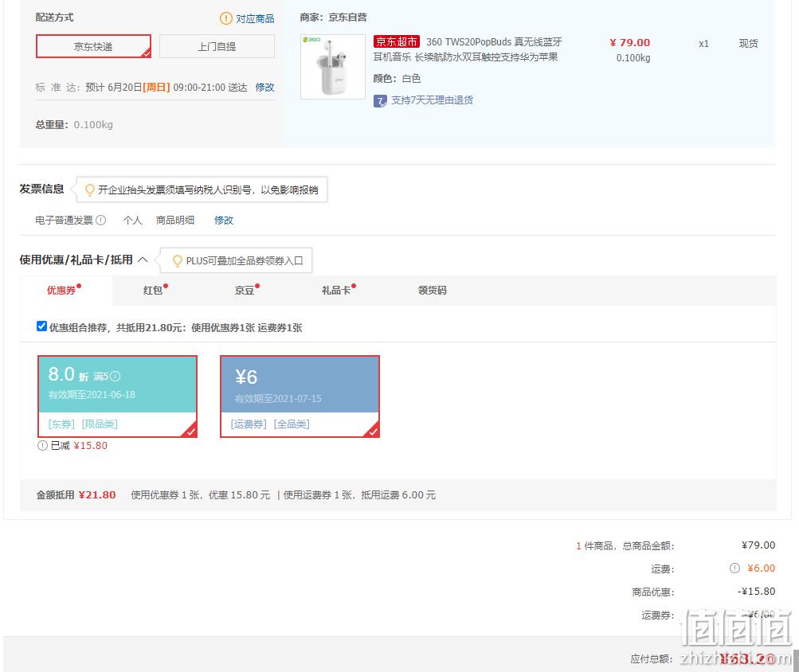The height and width of the screenshot is (672, 799).
Task: Uncheck the 优惠组合推荐 checkbox
Action: pyautogui.click(x=41, y=326)
